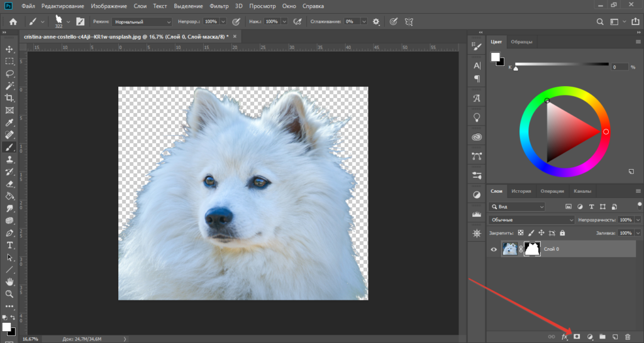Viewport: 644px width, 343px height.
Task: Open the Режим blend mode dropdown
Action: [142, 21]
